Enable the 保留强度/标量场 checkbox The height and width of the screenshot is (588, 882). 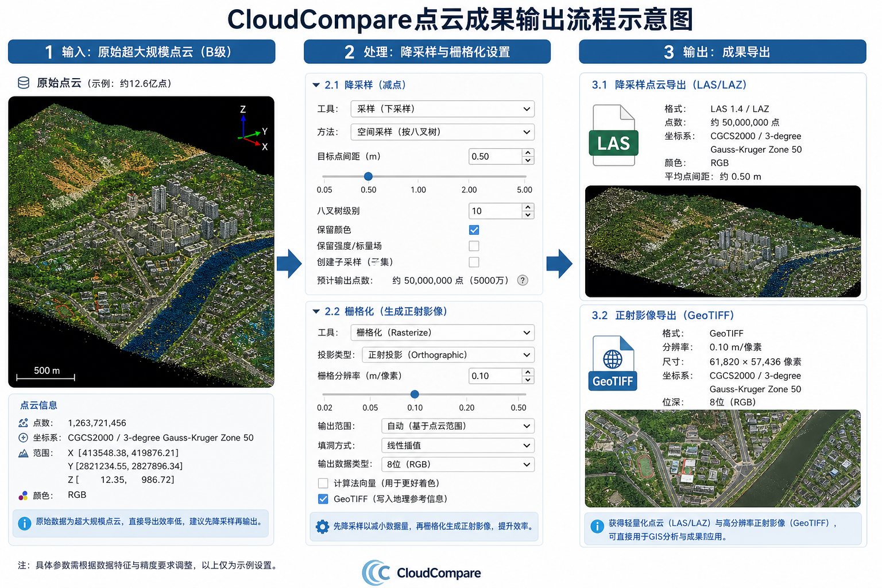(x=474, y=246)
